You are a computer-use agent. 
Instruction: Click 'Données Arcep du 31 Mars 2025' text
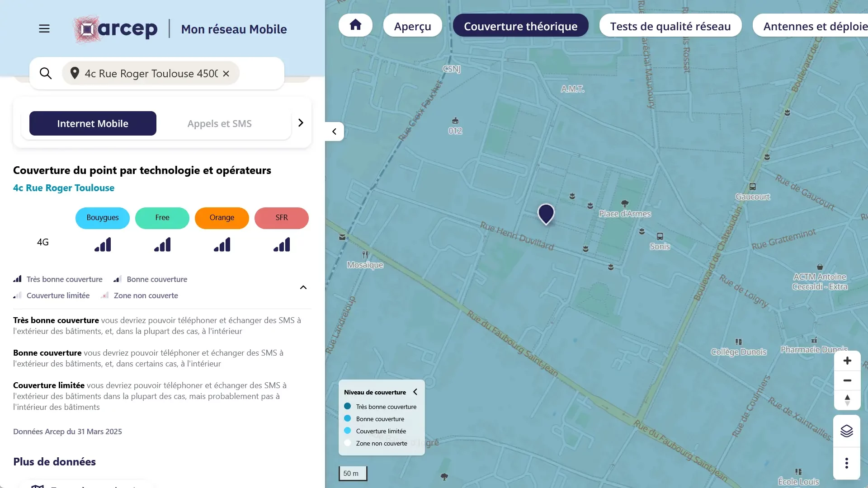[x=67, y=432]
